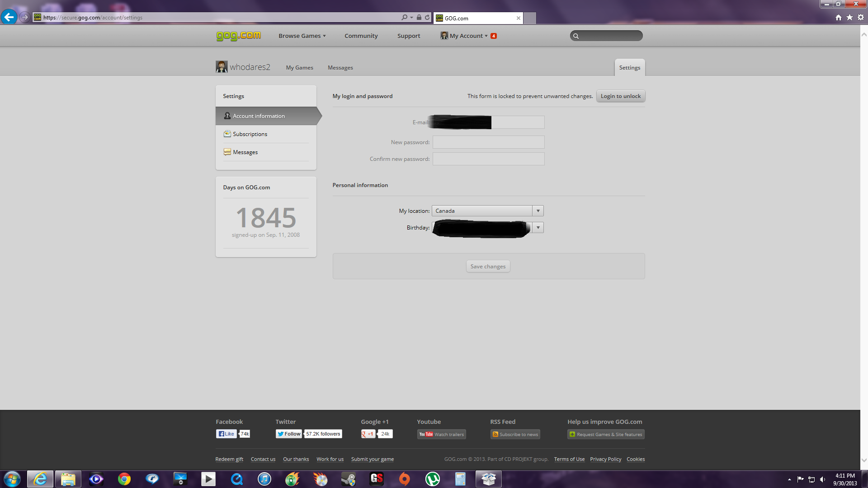Launch Google Chrome from the taskbar
This screenshot has width=868, height=488.
124,479
